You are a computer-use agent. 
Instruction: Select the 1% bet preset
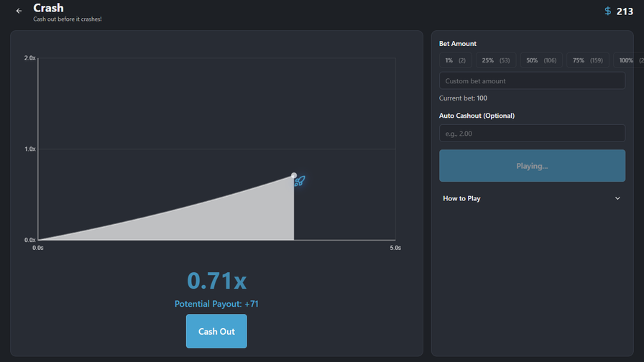point(456,61)
